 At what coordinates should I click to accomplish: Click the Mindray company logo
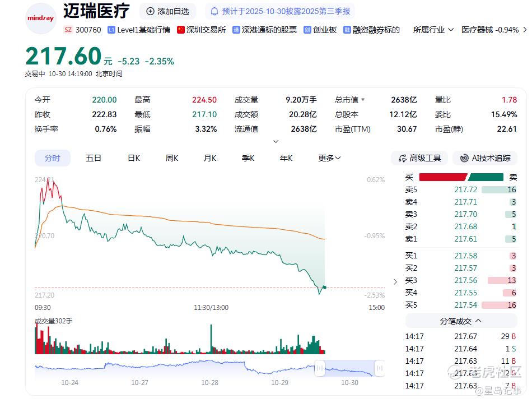point(41,18)
